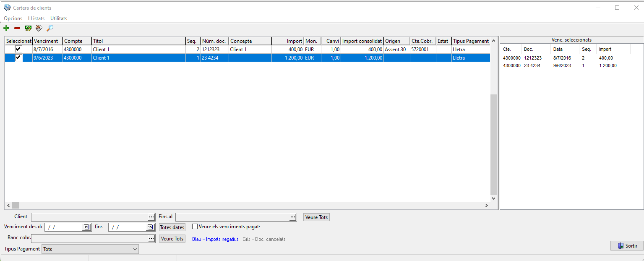Uncheck the selection box for the 8/7/2016 row
The height and width of the screenshot is (261, 644).
point(18,49)
